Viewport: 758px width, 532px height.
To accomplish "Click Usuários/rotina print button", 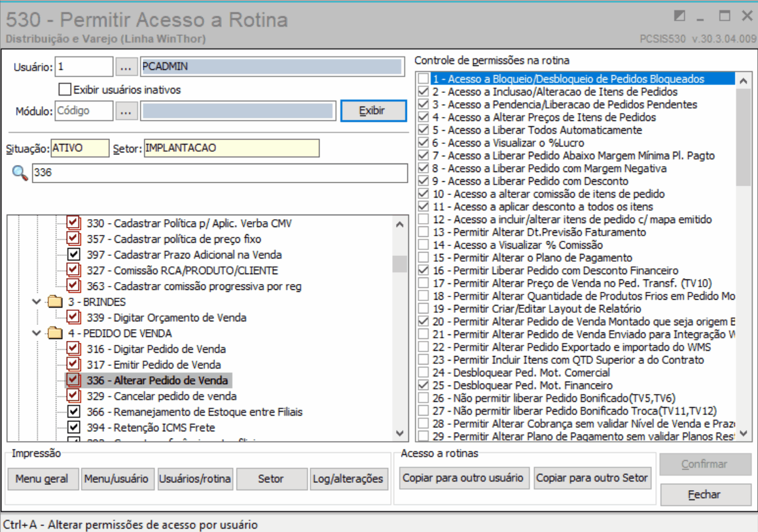I will [x=195, y=479].
